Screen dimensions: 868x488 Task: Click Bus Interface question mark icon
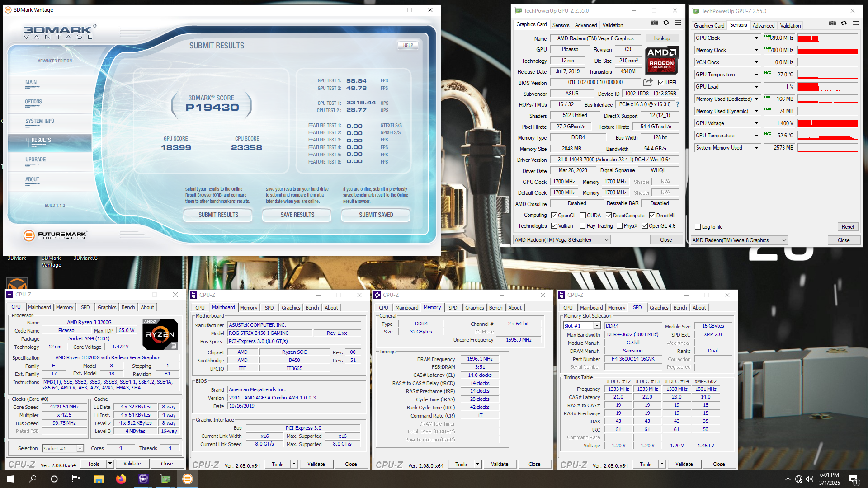tap(678, 104)
